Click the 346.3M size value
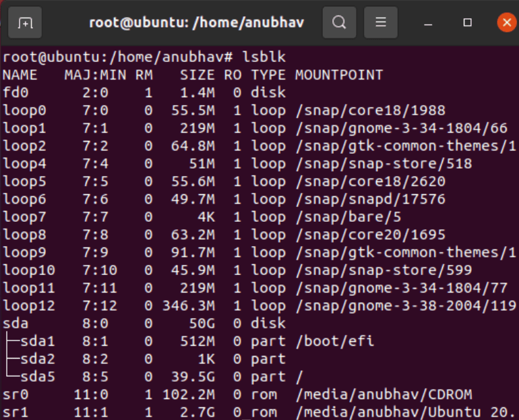 pyautogui.click(x=189, y=306)
